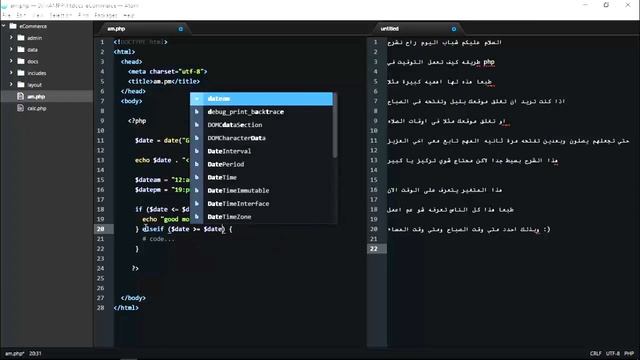Open the Help menu
The width and height of the screenshot is (640, 360).
129,15
